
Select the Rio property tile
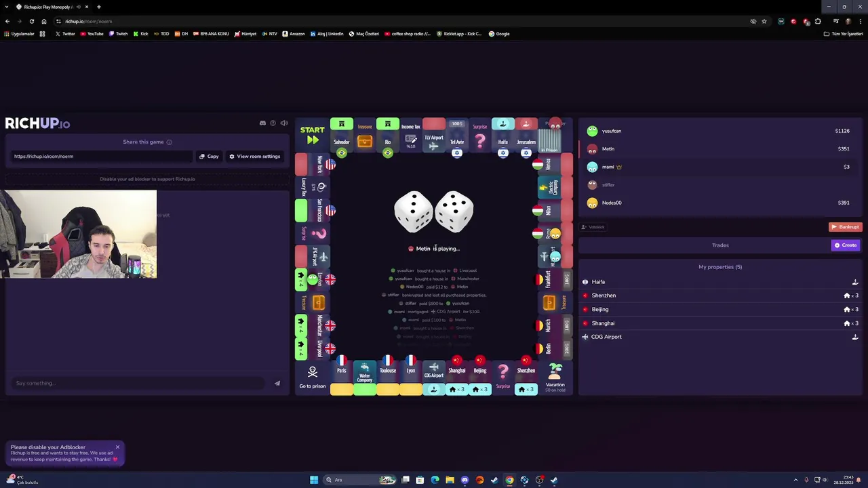tap(388, 135)
